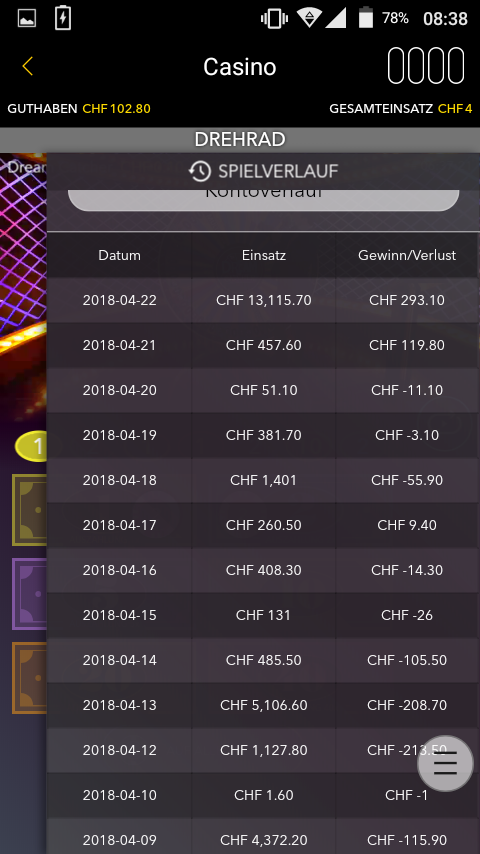Tap the Spielverlauf history clock icon
The width and height of the screenshot is (480, 854).
click(200, 171)
